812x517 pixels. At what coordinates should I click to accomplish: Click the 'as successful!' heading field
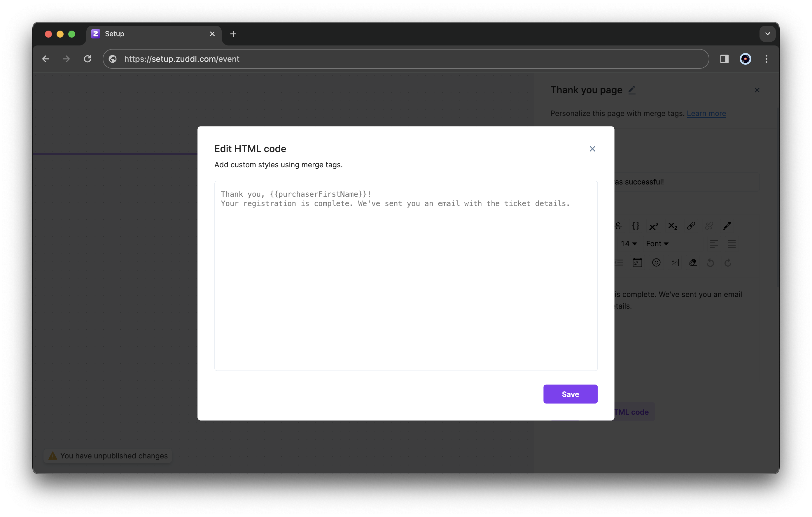[x=687, y=182]
